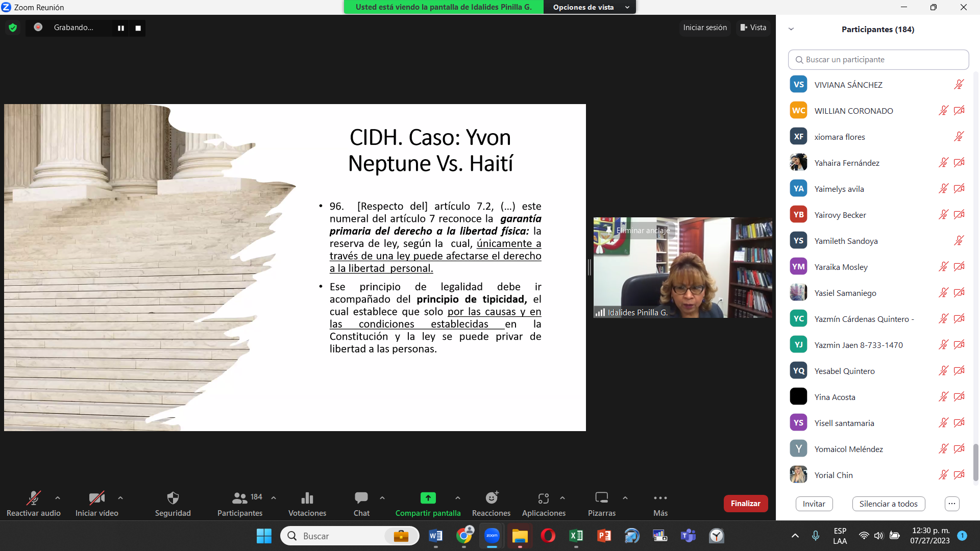Click muted mic icon for Yaimelys avila
The width and height of the screenshot is (980, 551).
click(943, 189)
